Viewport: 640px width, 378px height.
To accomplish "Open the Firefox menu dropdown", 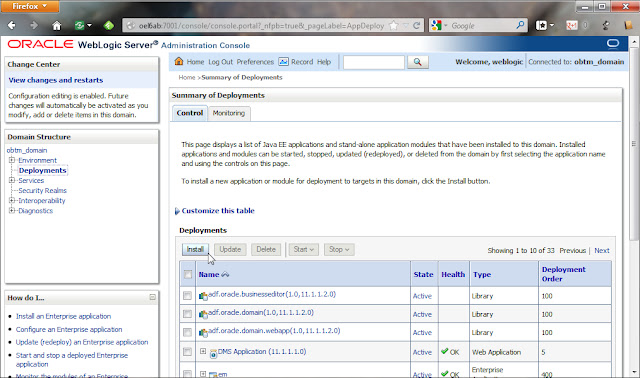I will click(x=30, y=6).
